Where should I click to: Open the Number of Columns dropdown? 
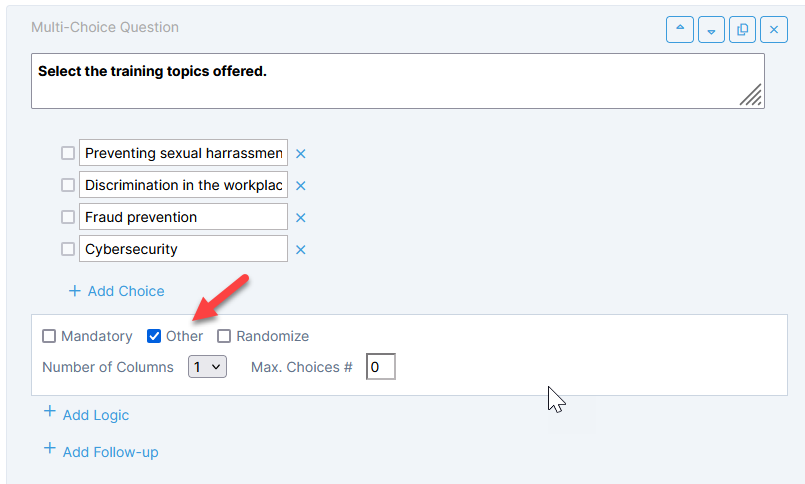click(x=207, y=367)
